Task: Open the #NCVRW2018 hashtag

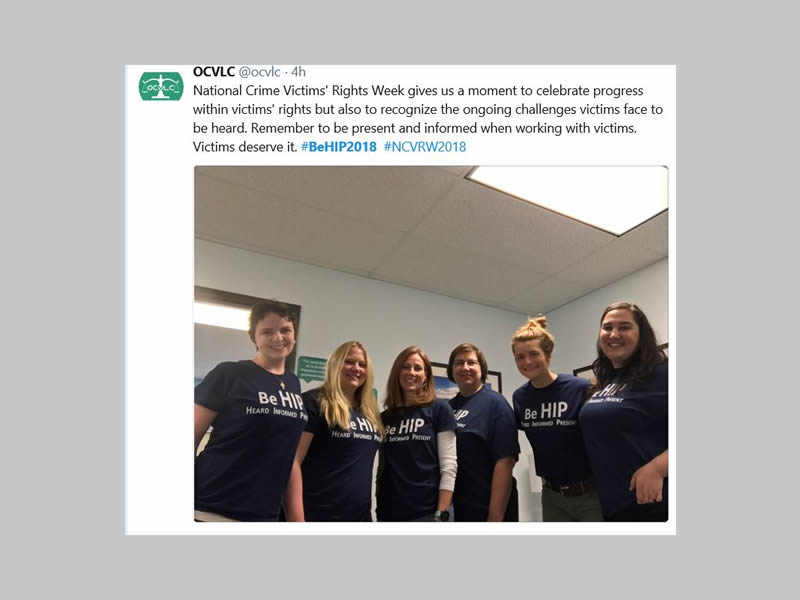Action: pos(425,147)
